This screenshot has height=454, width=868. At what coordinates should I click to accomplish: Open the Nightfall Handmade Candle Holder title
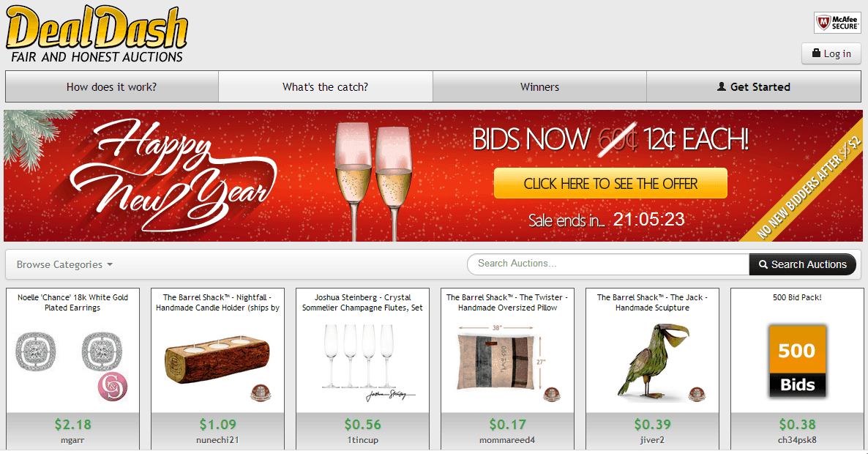[x=217, y=302]
